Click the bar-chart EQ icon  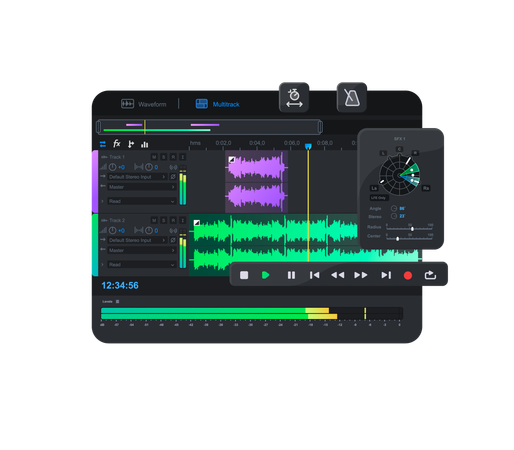145,144
